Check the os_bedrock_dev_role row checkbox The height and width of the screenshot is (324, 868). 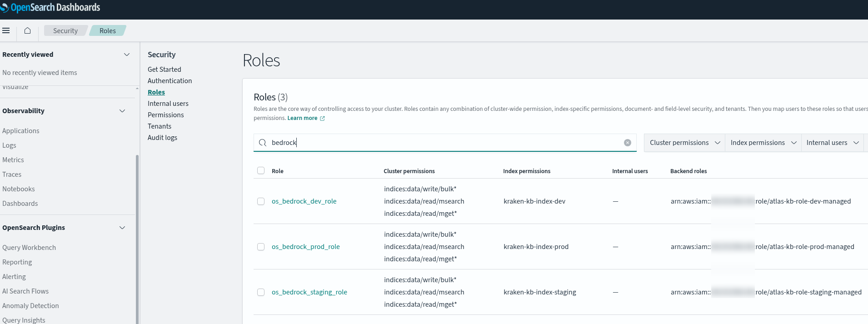pos(261,201)
